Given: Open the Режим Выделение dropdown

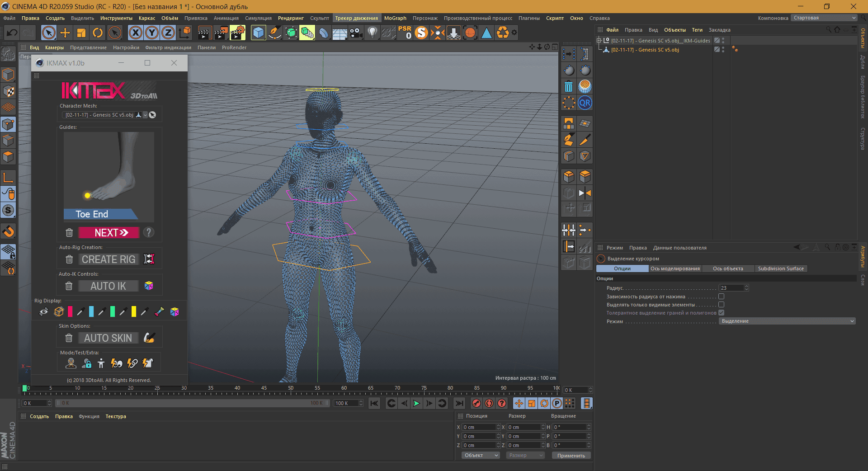Looking at the screenshot, I should (x=787, y=321).
